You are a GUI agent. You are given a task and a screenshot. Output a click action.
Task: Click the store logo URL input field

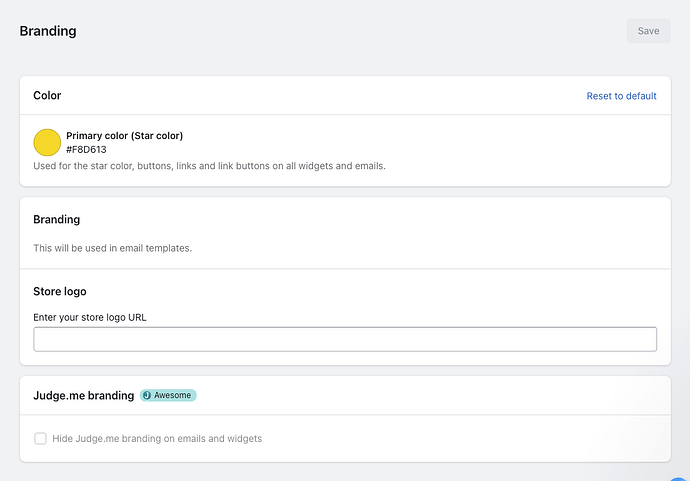[345, 339]
